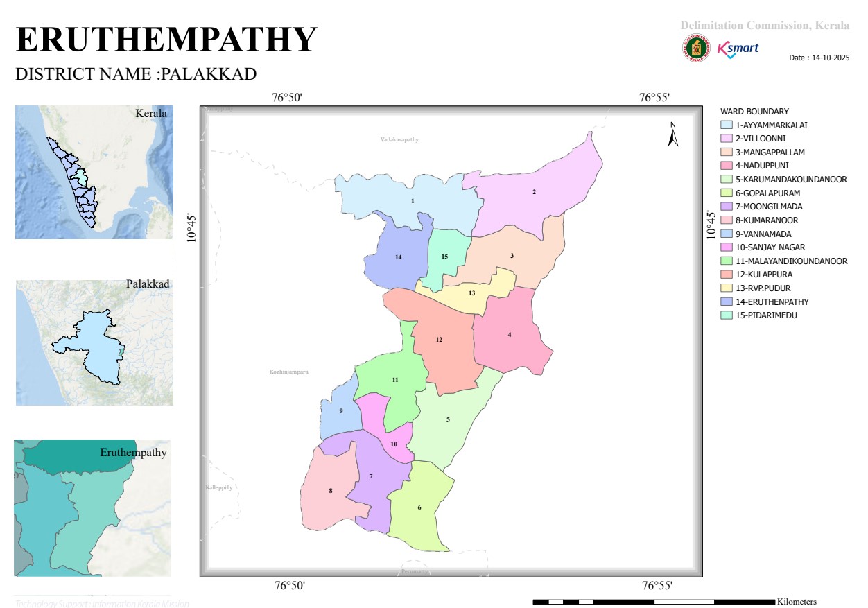
Task: Click the 'DISTRICT NAME :PALAKKAD' subtitle
Action: point(136,74)
